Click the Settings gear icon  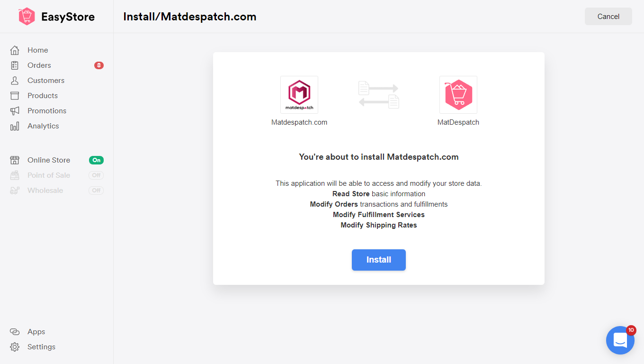tap(15, 347)
